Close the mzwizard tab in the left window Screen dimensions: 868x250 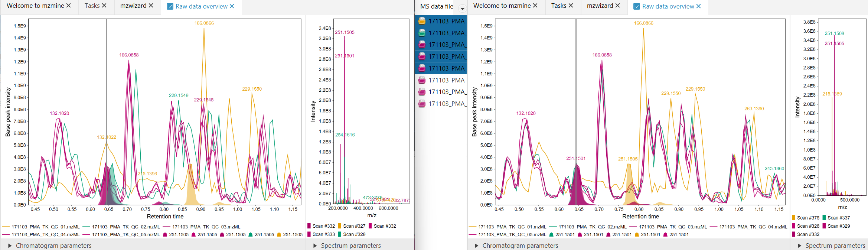pos(151,6)
